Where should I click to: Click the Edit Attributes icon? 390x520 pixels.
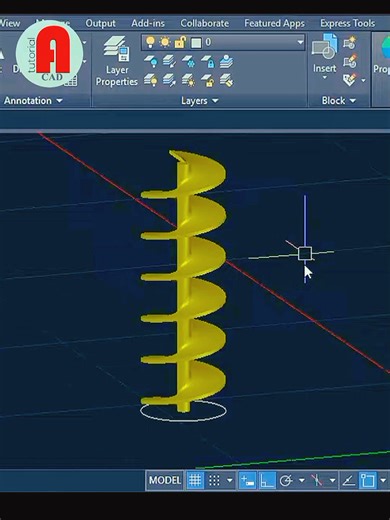[x=349, y=80]
